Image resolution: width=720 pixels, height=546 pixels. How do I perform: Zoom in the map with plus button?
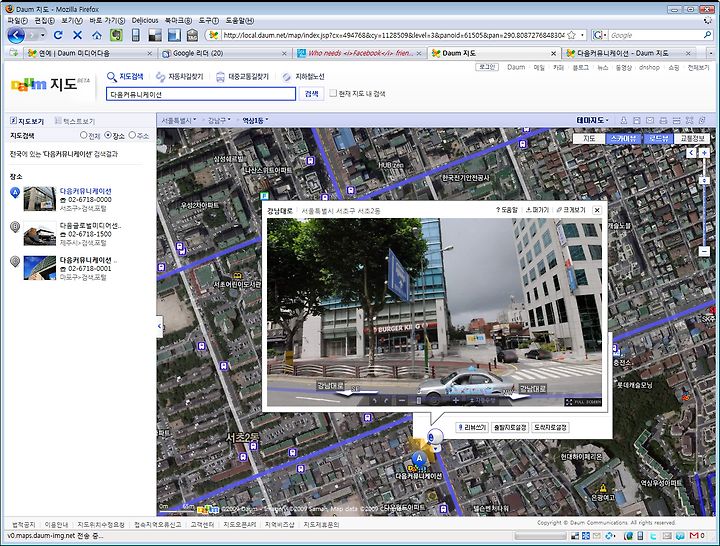(x=704, y=153)
